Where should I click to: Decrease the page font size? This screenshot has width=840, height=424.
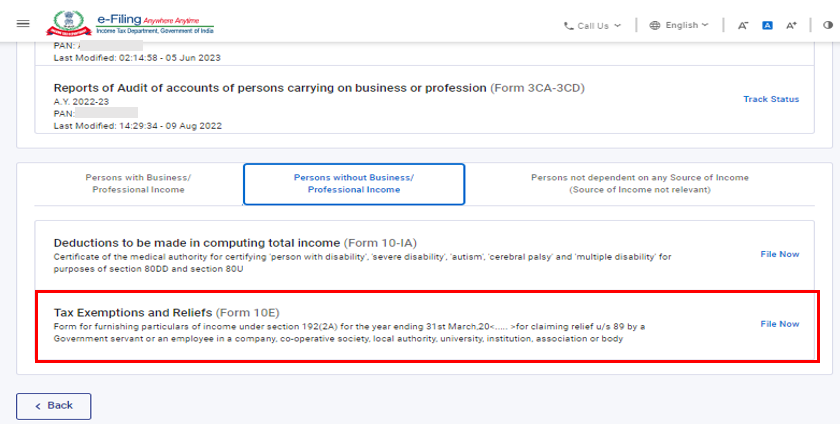[x=743, y=26]
